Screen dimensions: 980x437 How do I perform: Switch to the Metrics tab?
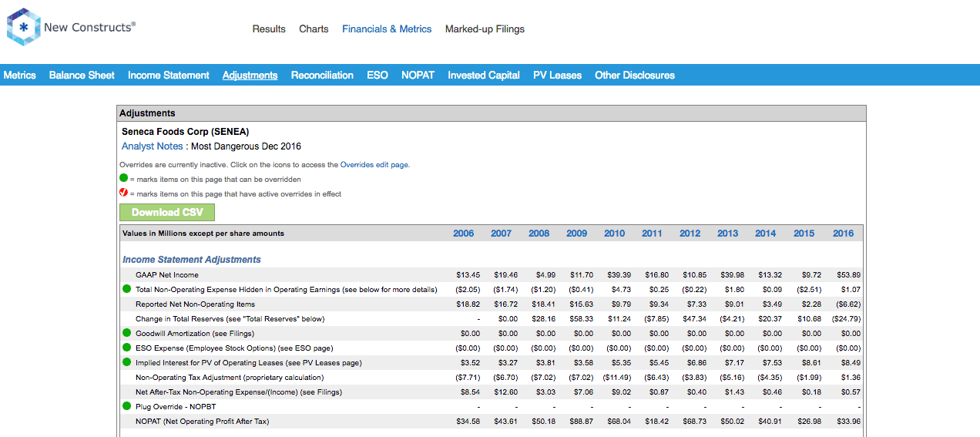20,75
